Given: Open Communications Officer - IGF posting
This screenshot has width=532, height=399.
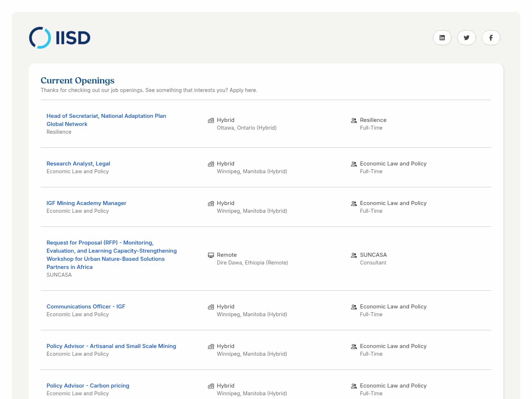Looking at the screenshot, I should click(86, 307).
